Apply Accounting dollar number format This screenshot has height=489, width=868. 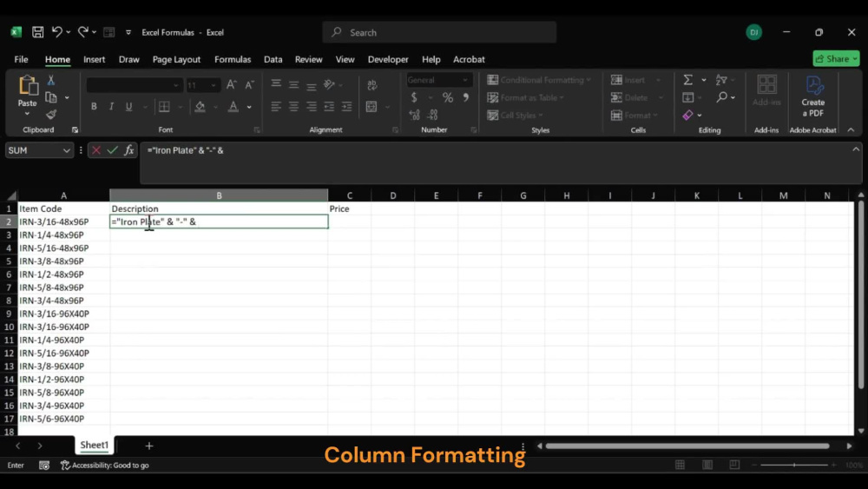[x=414, y=97]
